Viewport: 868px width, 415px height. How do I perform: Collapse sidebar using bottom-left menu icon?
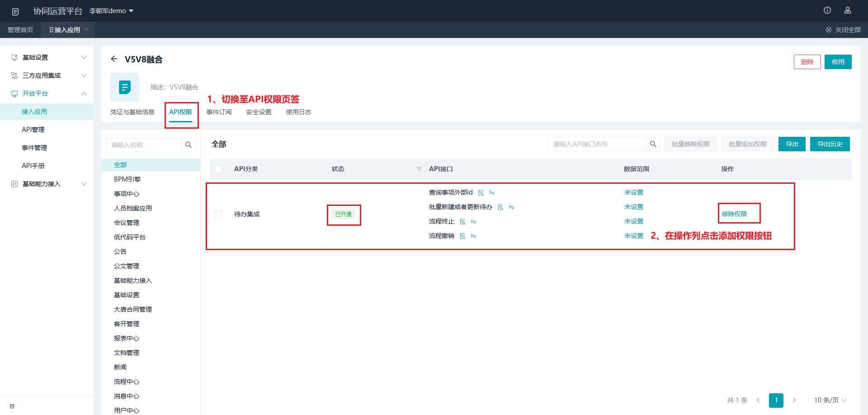point(12,406)
